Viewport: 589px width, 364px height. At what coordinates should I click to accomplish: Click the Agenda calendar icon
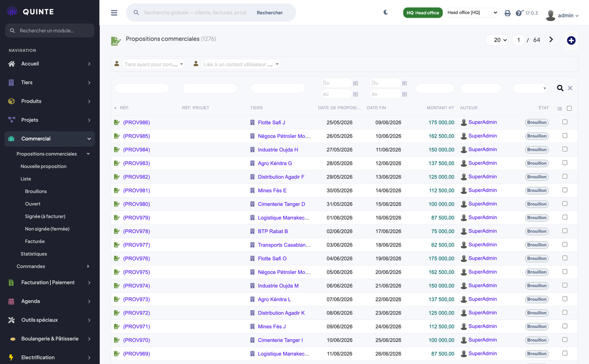point(11,301)
